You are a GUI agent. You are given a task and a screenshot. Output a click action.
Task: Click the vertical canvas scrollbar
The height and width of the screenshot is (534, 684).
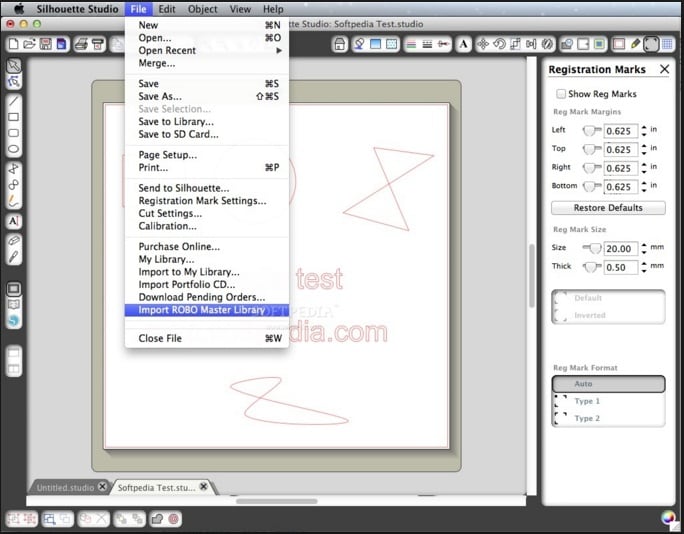531,276
